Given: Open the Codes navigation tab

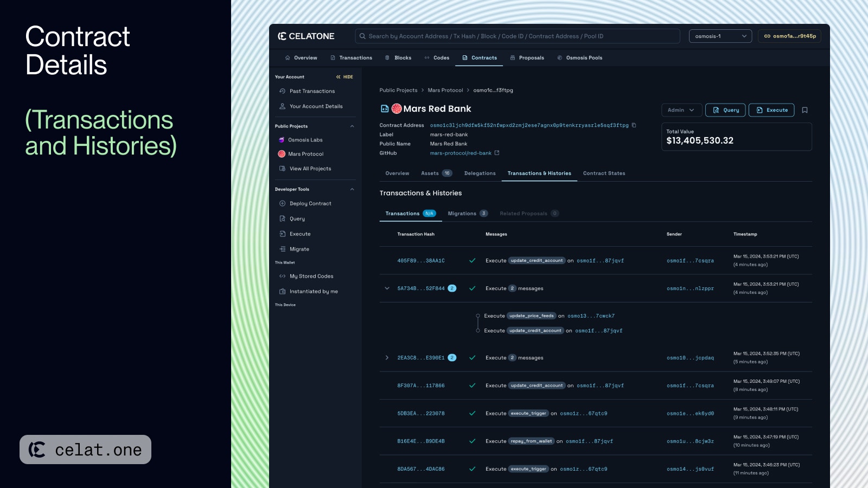Looking at the screenshot, I should tap(437, 57).
